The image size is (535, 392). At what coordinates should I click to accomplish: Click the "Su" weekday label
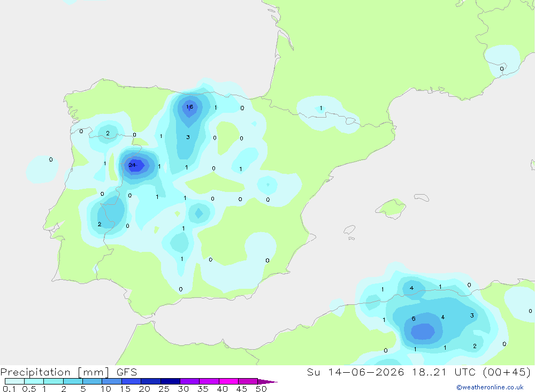click(x=313, y=372)
